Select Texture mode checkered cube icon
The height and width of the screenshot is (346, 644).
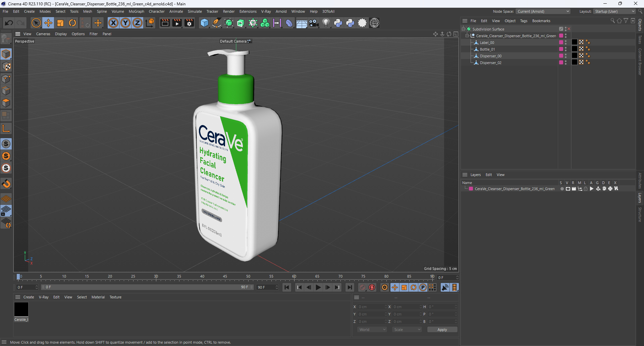[x=6, y=66]
